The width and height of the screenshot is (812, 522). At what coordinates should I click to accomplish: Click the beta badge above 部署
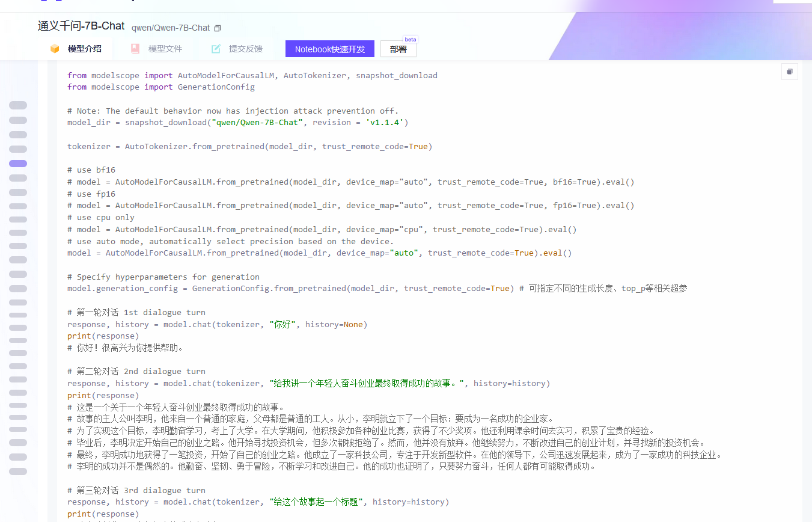coord(410,39)
